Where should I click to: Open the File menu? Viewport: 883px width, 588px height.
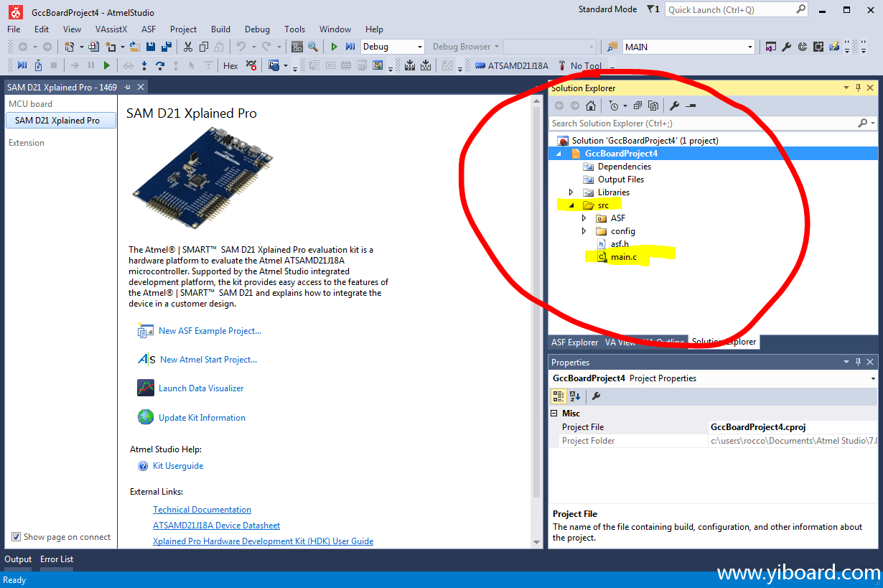point(14,29)
